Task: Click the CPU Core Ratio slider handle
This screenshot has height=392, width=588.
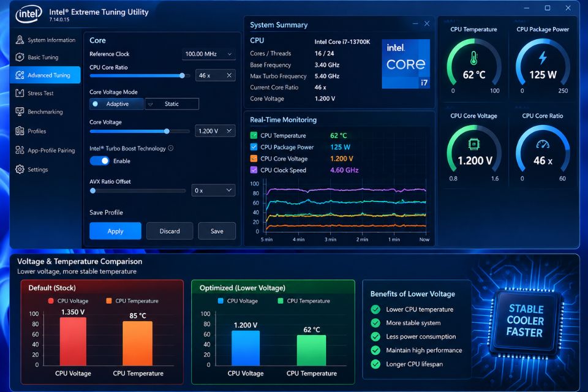Action: click(183, 75)
